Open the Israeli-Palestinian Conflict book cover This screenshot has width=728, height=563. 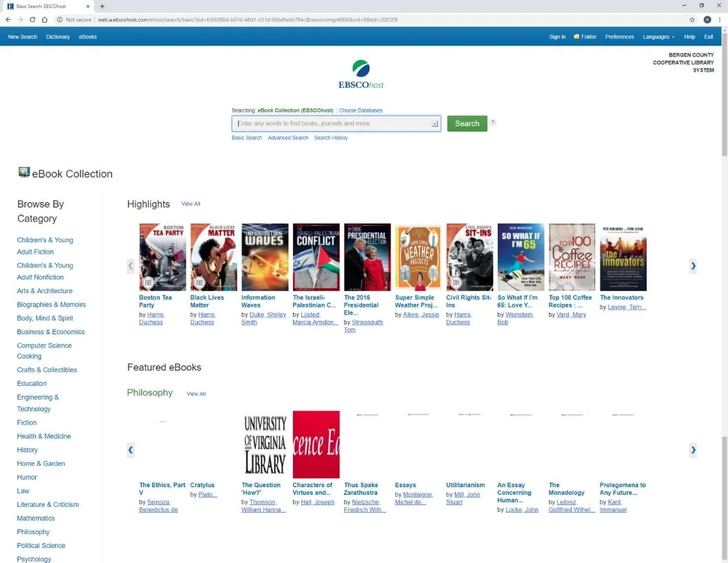tap(316, 257)
